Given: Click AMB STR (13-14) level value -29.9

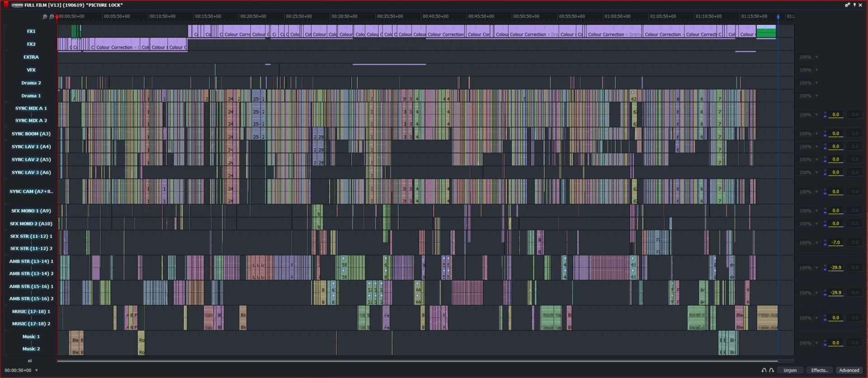Looking at the screenshot, I should click(x=835, y=268).
